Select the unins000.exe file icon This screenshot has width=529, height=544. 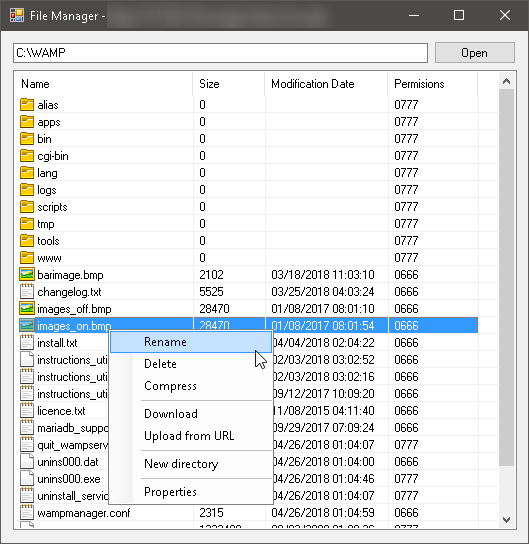27,478
